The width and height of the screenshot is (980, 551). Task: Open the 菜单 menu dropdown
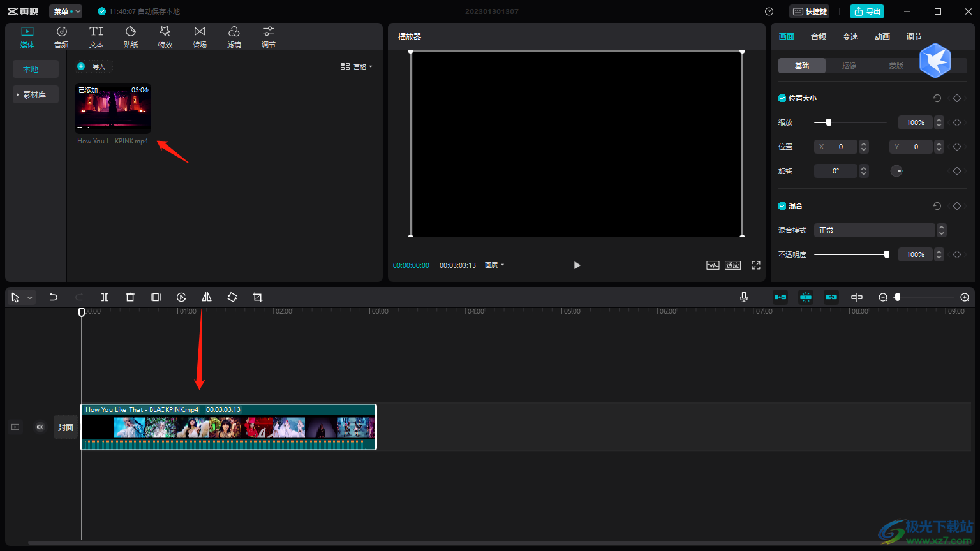pos(66,11)
